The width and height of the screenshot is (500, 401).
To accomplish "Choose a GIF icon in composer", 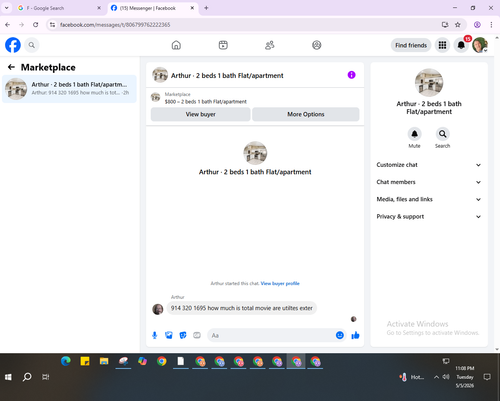I will [x=197, y=335].
